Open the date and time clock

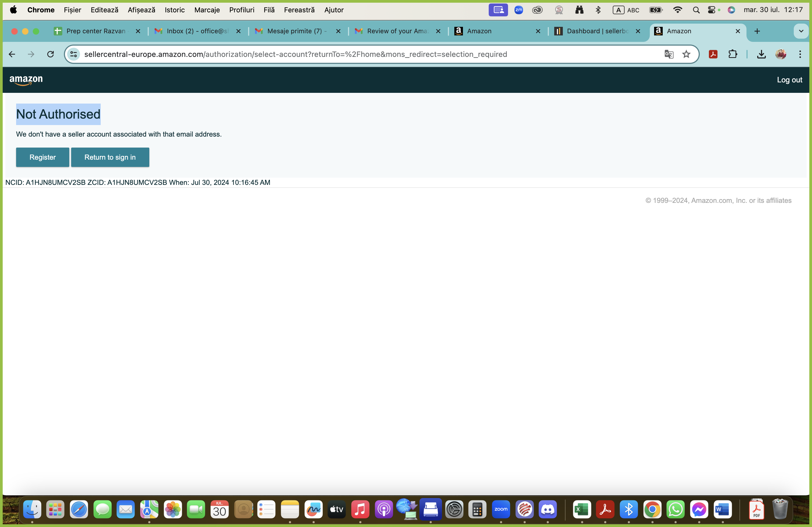pyautogui.click(x=773, y=10)
